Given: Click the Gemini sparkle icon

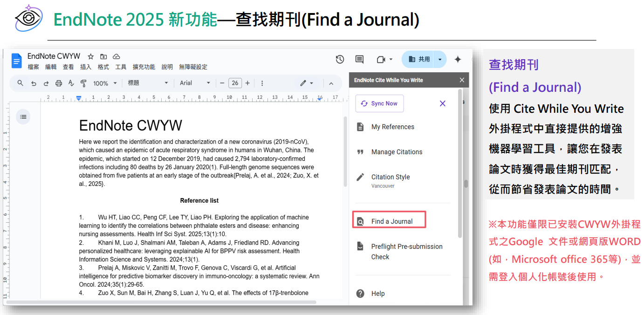Looking at the screenshot, I should pyautogui.click(x=458, y=59).
